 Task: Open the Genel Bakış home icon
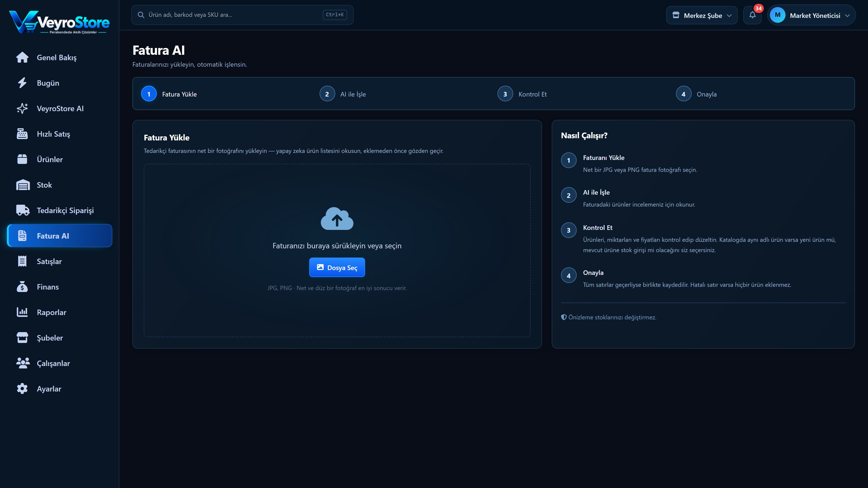(x=22, y=57)
